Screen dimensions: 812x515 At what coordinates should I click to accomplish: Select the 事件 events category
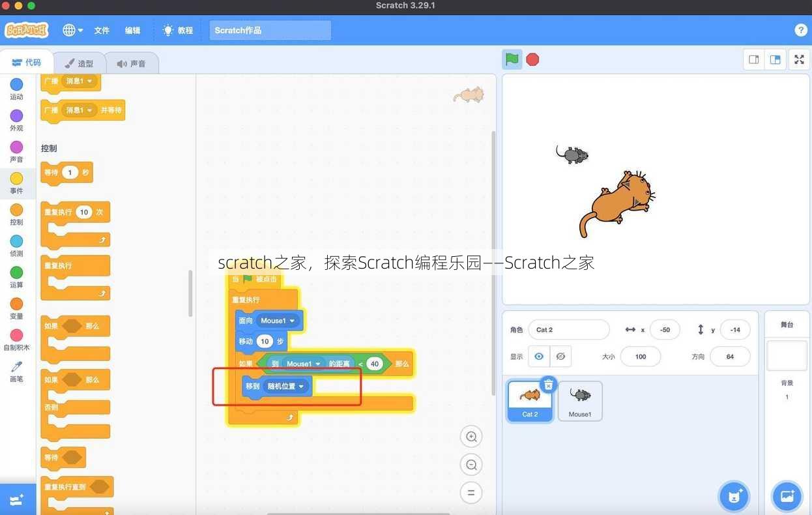(16, 183)
